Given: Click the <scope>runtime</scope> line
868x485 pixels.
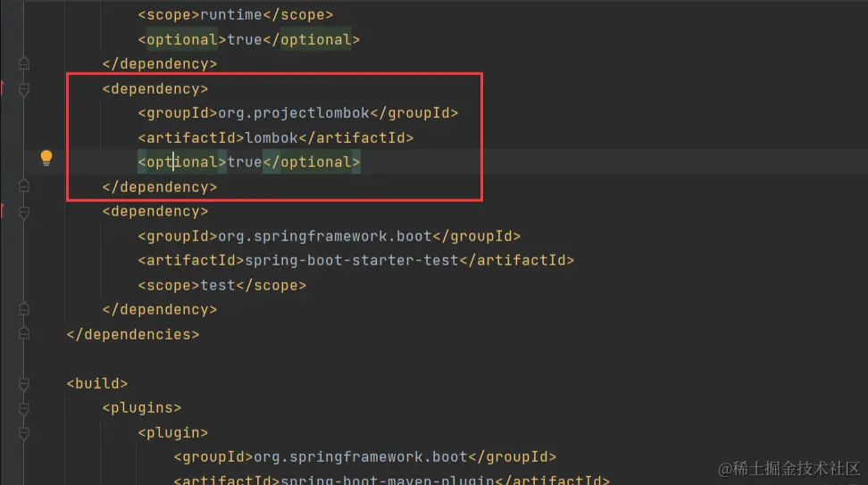Looking at the screenshot, I should click(x=235, y=15).
